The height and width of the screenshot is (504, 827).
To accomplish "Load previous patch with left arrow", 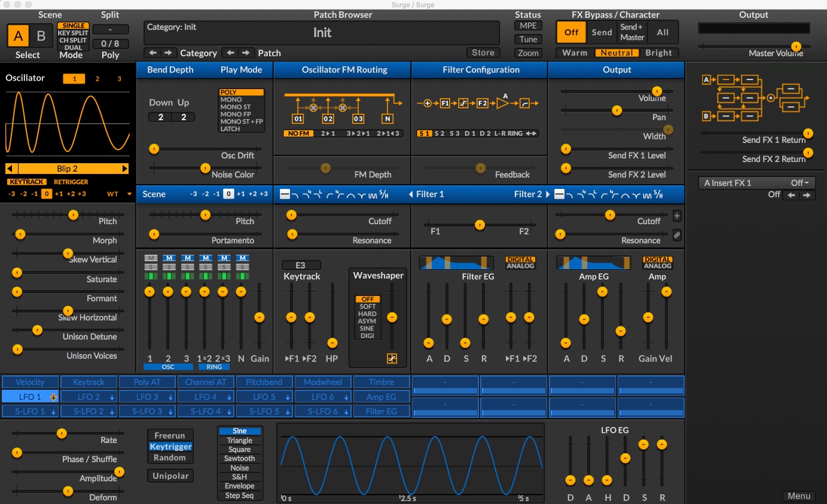I will coord(231,53).
